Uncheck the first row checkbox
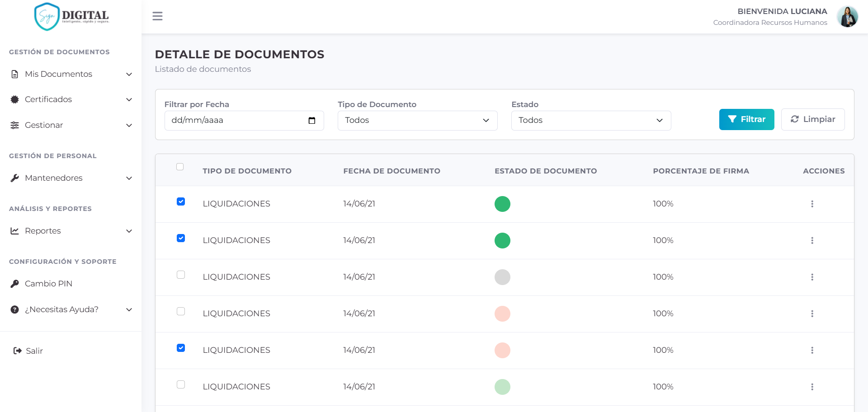Viewport: 868px width, 412px height. (x=181, y=201)
